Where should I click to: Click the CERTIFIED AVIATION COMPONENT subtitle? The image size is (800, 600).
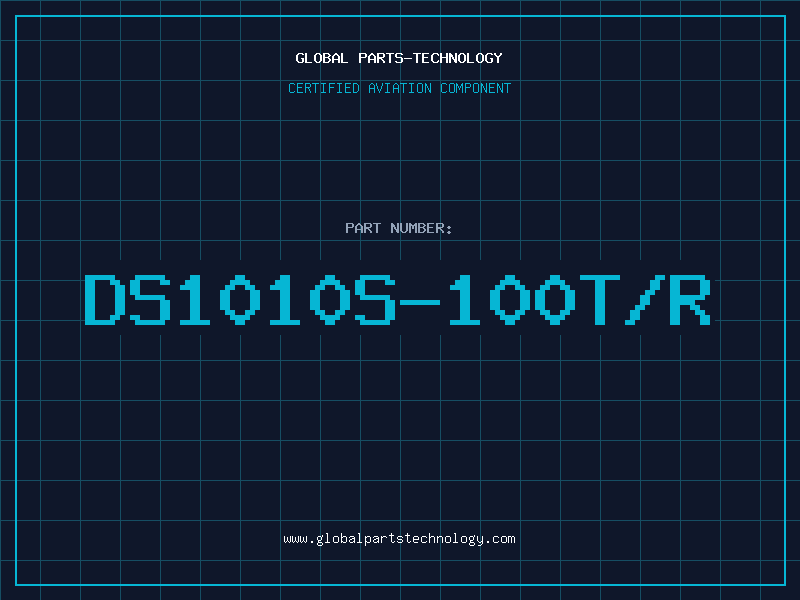[399, 88]
